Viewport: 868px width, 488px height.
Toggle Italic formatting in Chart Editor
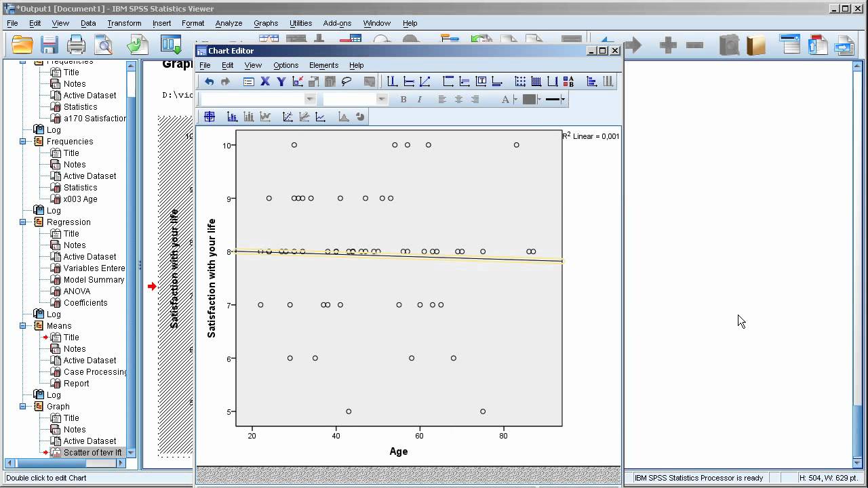419,99
